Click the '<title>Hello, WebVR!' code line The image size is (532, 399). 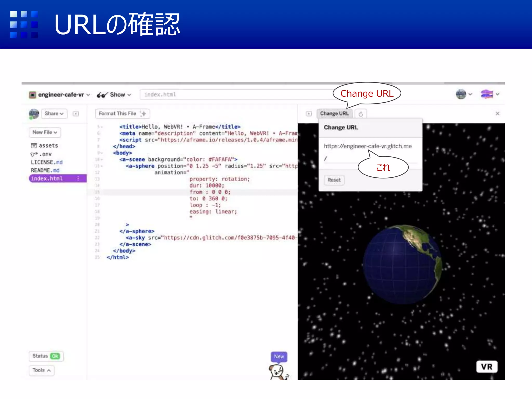click(x=180, y=127)
